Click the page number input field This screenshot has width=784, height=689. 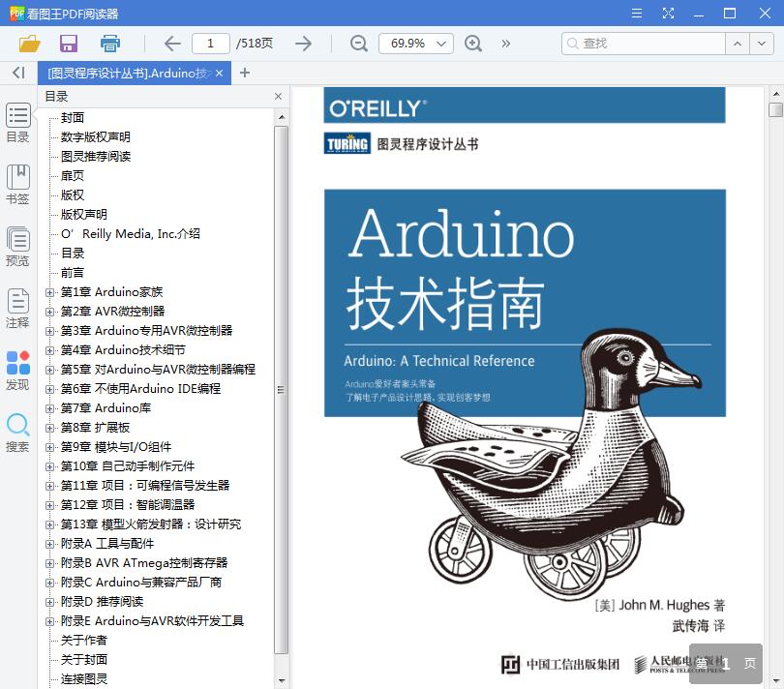point(210,44)
